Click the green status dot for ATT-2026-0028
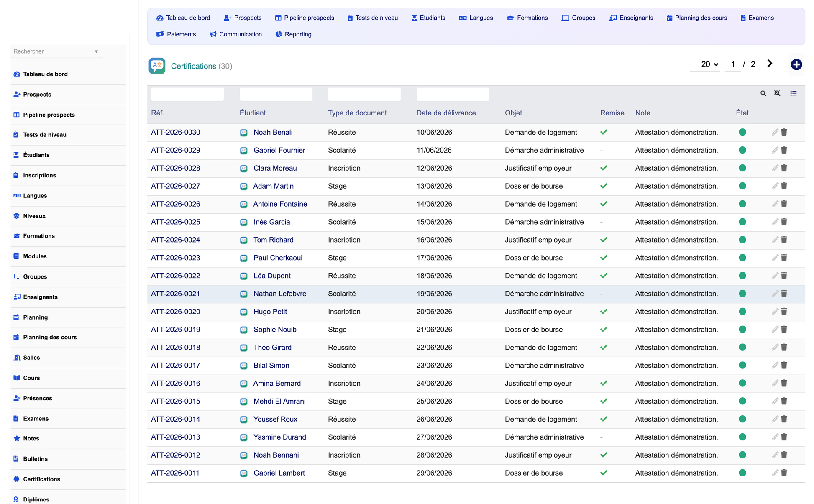Viewport: 814px width, 504px height. point(742,168)
